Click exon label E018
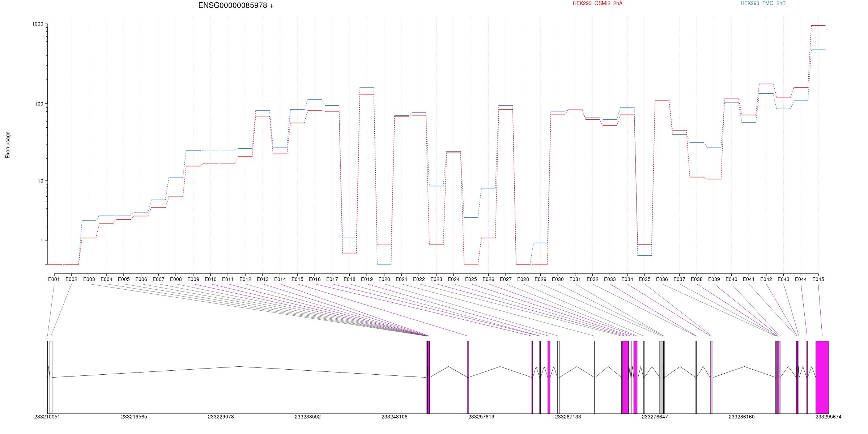 tap(349, 279)
